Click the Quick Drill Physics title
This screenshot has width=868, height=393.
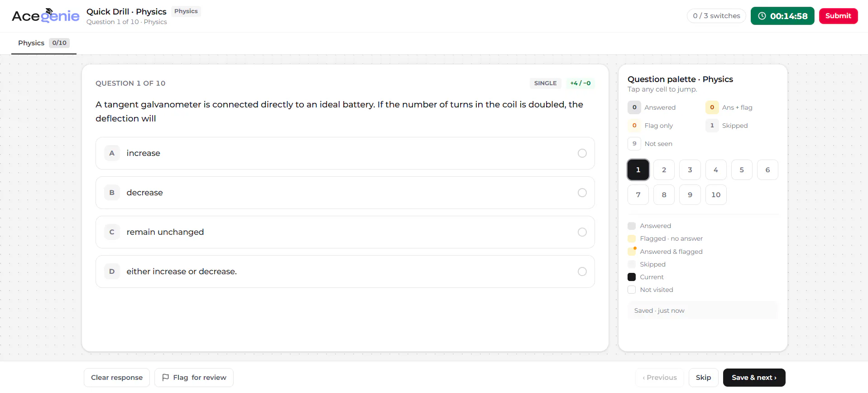[126, 12]
